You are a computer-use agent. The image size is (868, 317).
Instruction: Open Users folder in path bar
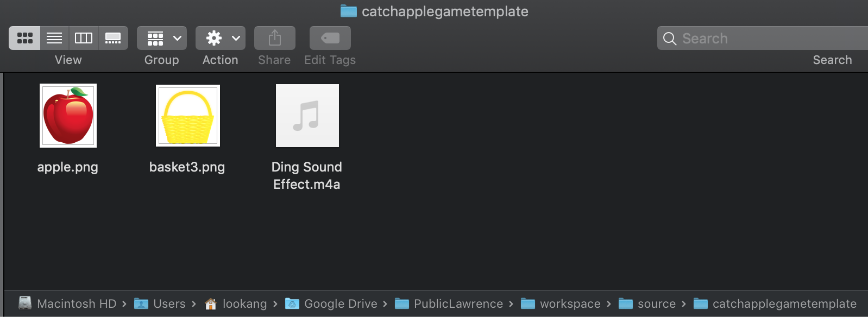[x=160, y=303]
